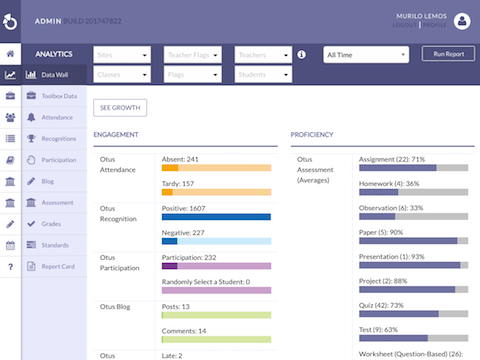Screen dimensions: 480x360
Task: Click the SEE GROWTH button
Action: coord(120,108)
